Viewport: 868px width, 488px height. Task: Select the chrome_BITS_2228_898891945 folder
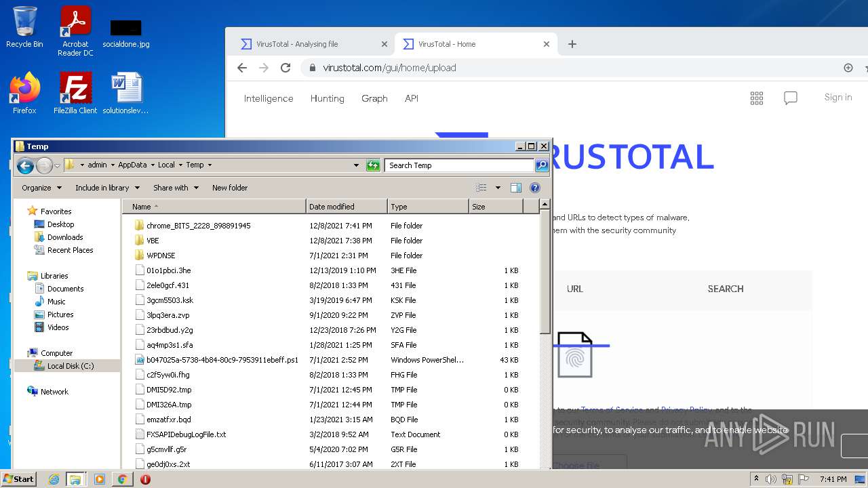coord(198,226)
